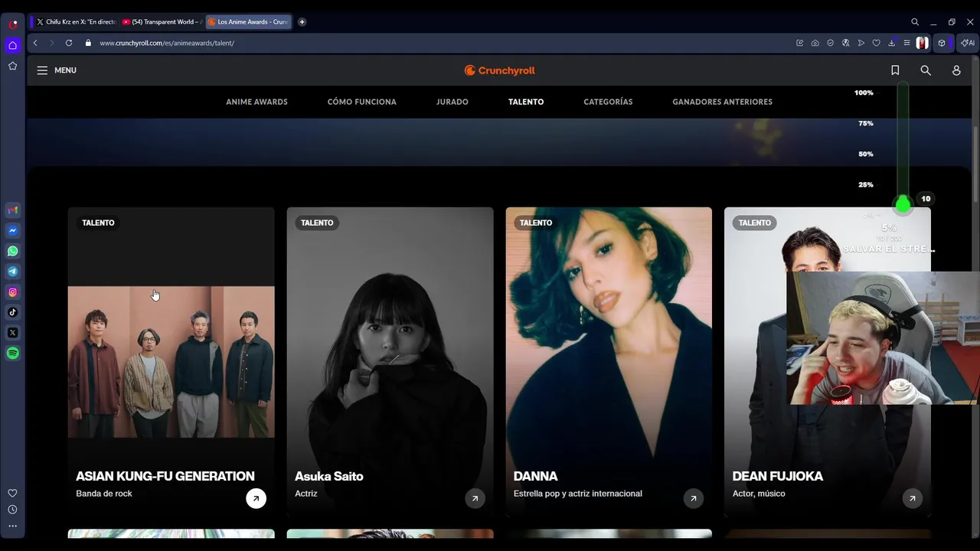This screenshot has height=551, width=980.
Task: Open Telegram in Opera sidebar
Action: click(x=12, y=272)
